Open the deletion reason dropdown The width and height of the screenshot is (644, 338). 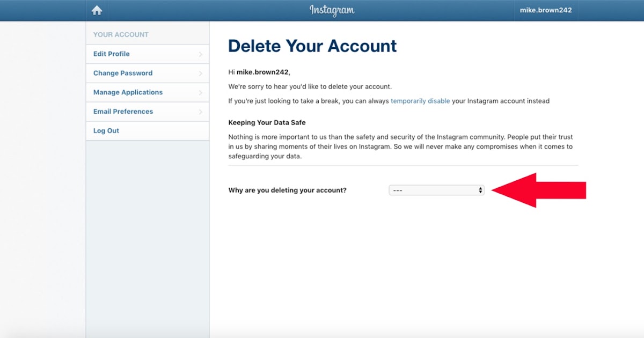(436, 190)
